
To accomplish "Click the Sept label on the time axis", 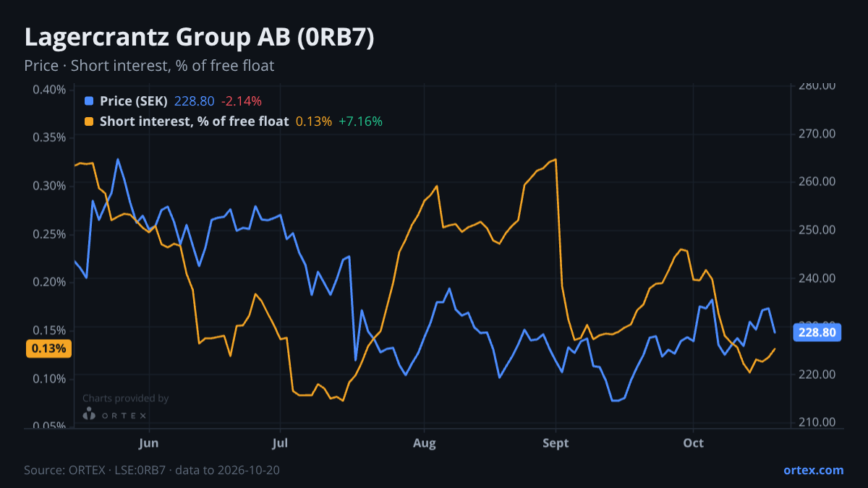I will 556,442.
